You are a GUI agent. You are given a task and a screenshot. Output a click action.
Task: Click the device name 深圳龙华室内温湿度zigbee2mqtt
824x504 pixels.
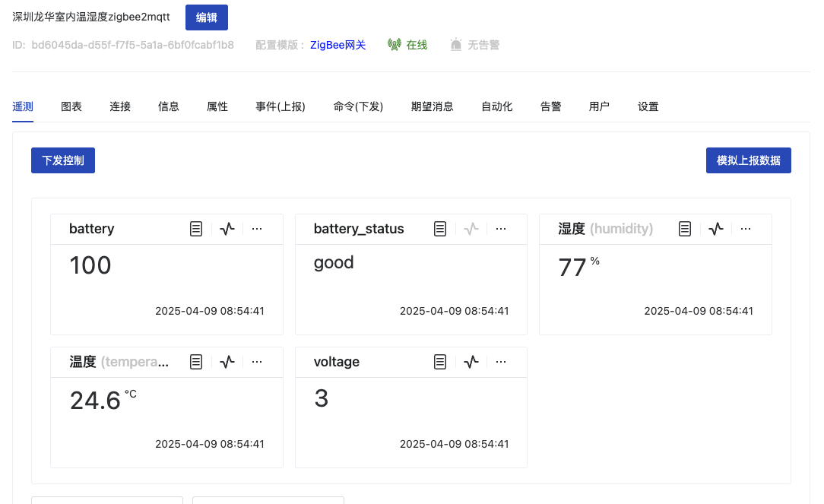pyautogui.click(x=91, y=17)
